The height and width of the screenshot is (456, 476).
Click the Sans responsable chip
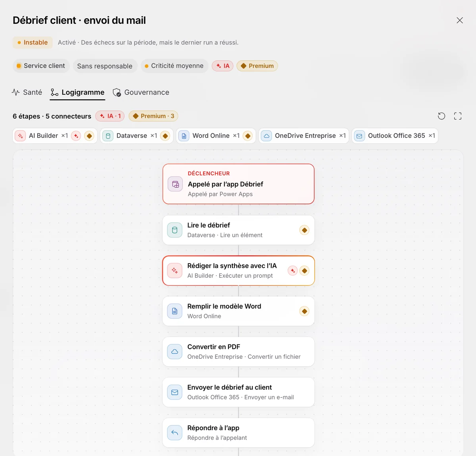point(105,66)
